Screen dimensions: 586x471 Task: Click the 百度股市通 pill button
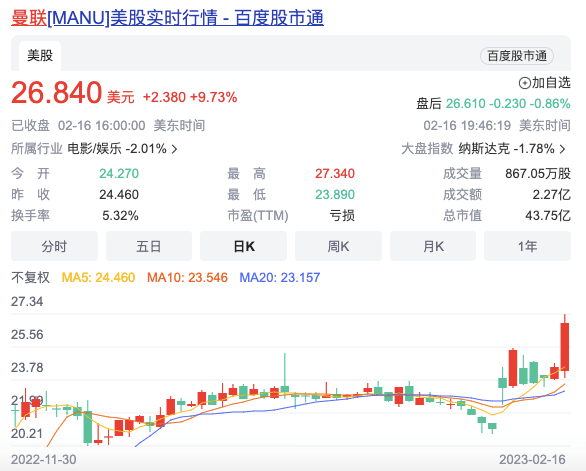tap(516, 56)
